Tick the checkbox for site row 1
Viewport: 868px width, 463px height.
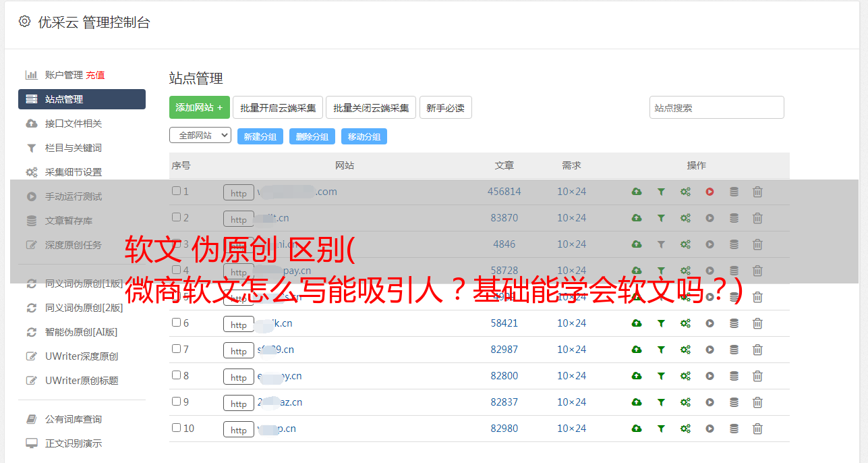click(x=176, y=191)
